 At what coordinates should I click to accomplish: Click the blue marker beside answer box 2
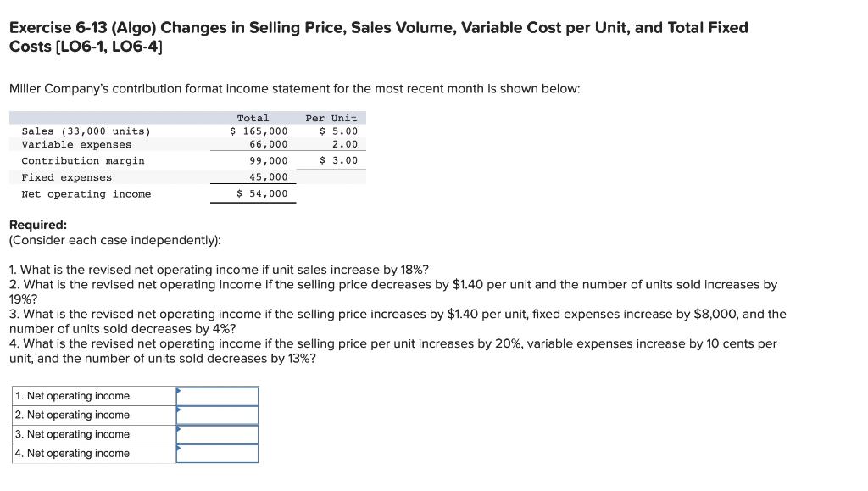pos(177,411)
